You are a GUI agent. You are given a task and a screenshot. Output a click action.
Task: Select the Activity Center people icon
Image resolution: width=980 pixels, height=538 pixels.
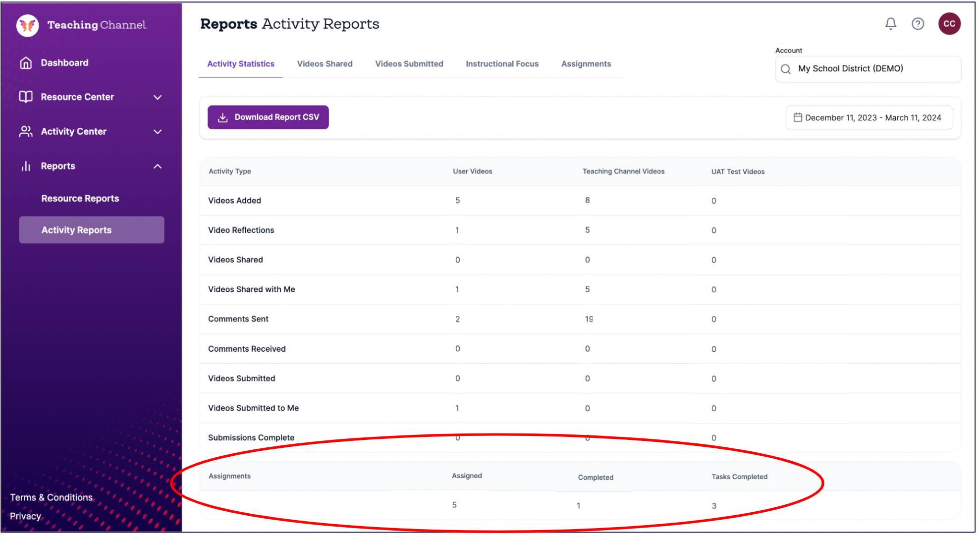(x=26, y=131)
